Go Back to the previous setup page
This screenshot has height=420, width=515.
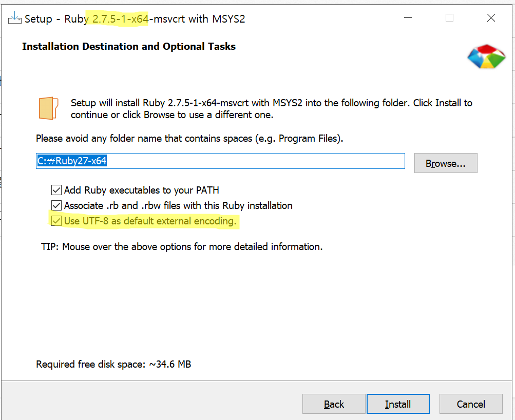pyautogui.click(x=334, y=404)
